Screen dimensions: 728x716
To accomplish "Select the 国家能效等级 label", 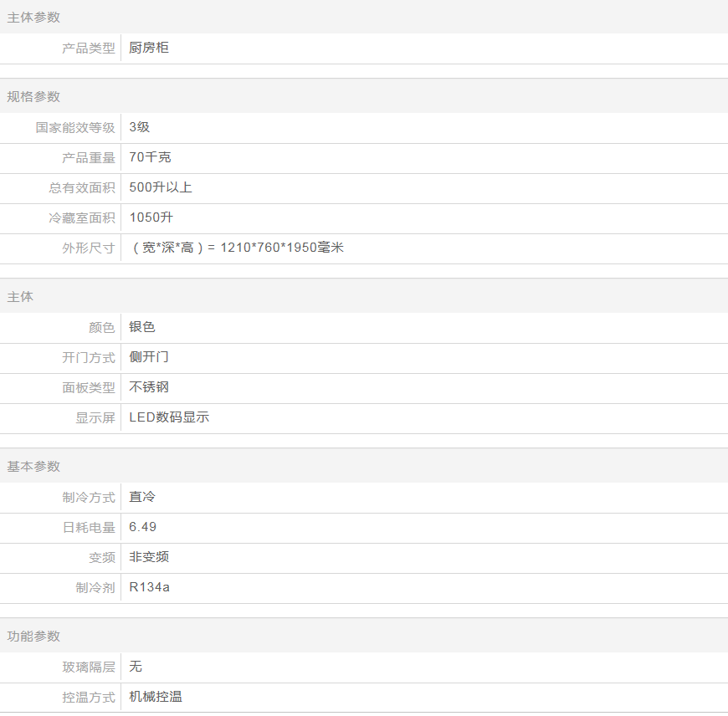I will pos(75,127).
